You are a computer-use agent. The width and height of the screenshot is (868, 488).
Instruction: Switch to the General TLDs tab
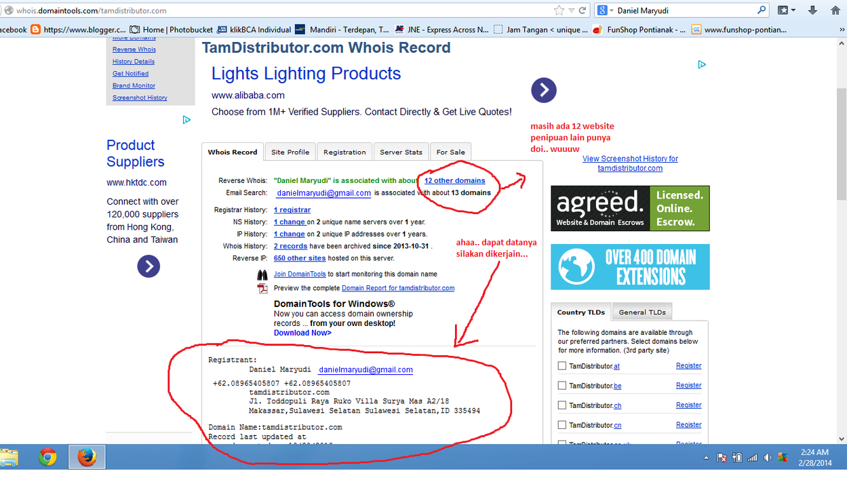[642, 312]
